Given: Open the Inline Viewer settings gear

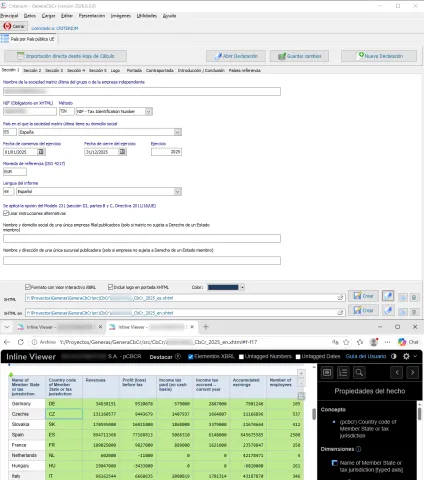Looking at the screenshot, I should pyautogui.click(x=406, y=356).
